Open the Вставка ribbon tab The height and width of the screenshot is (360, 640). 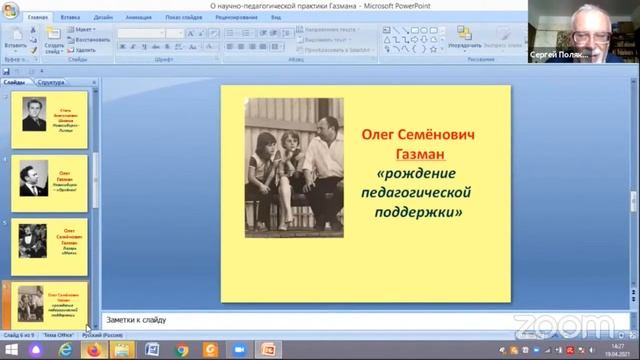tap(70, 18)
